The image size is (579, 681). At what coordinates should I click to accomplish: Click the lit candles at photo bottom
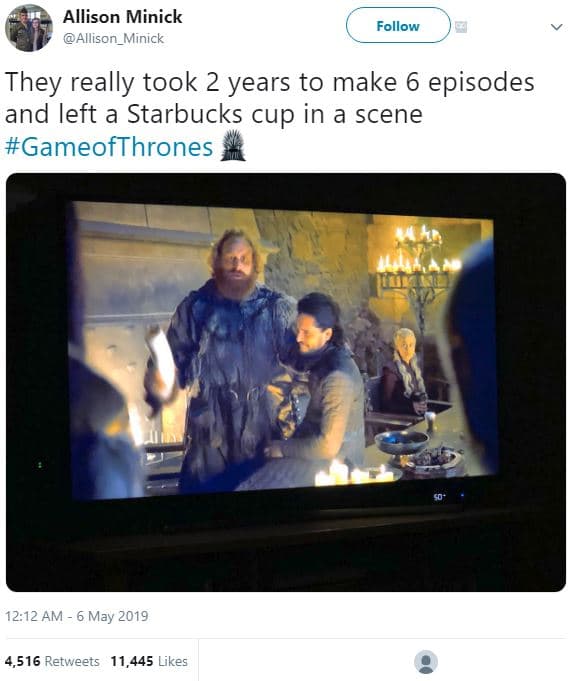354,473
